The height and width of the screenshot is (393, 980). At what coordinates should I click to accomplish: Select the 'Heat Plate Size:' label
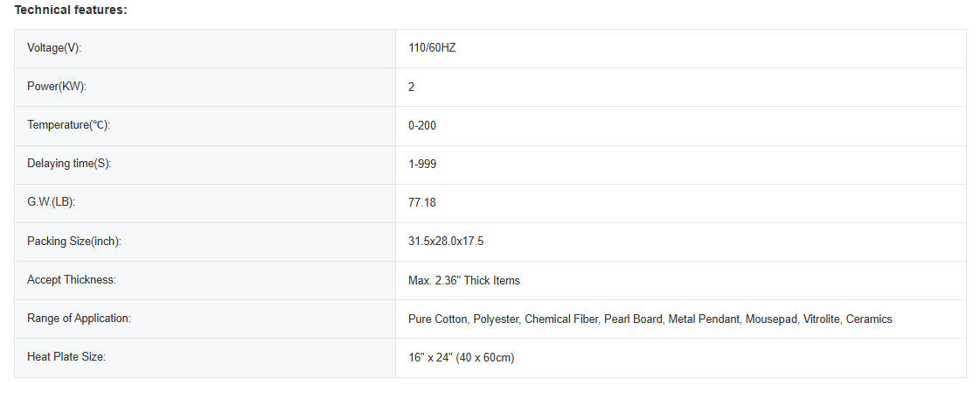tap(66, 357)
